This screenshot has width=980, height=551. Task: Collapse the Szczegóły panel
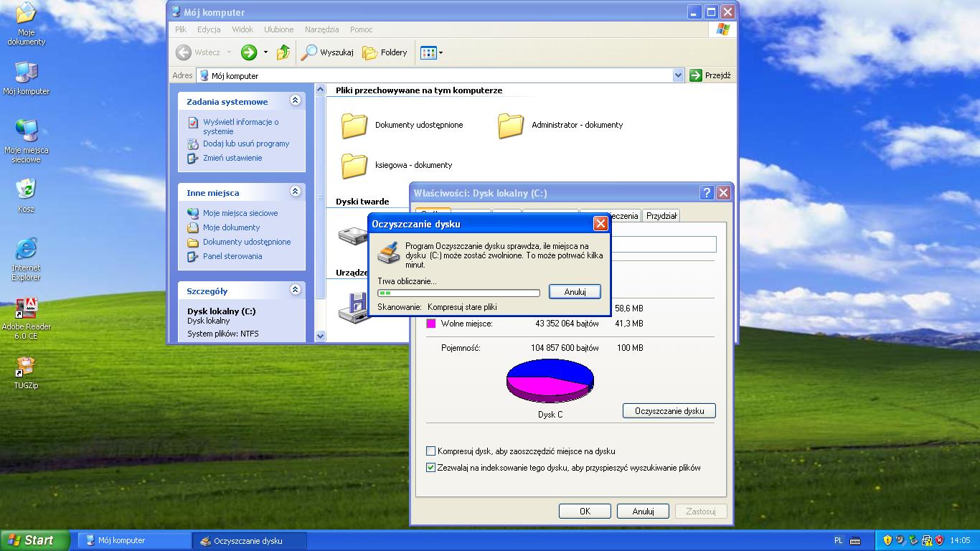[295, 290]
